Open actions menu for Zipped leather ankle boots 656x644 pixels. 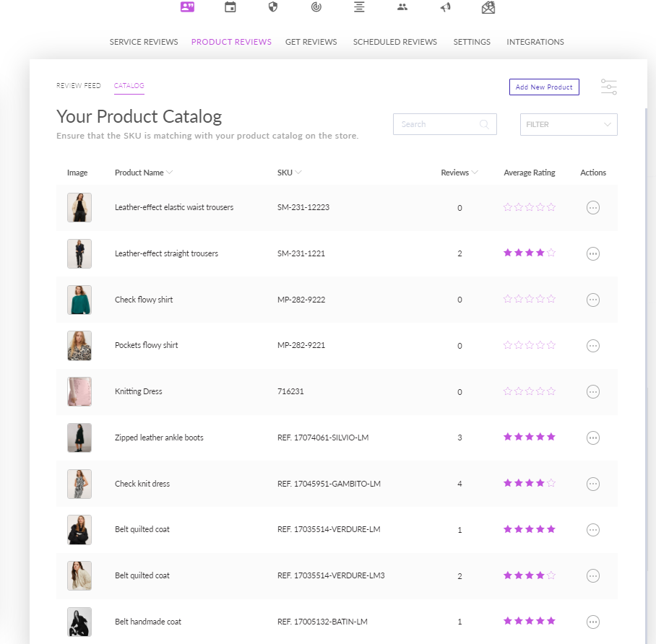coord(593,438)
